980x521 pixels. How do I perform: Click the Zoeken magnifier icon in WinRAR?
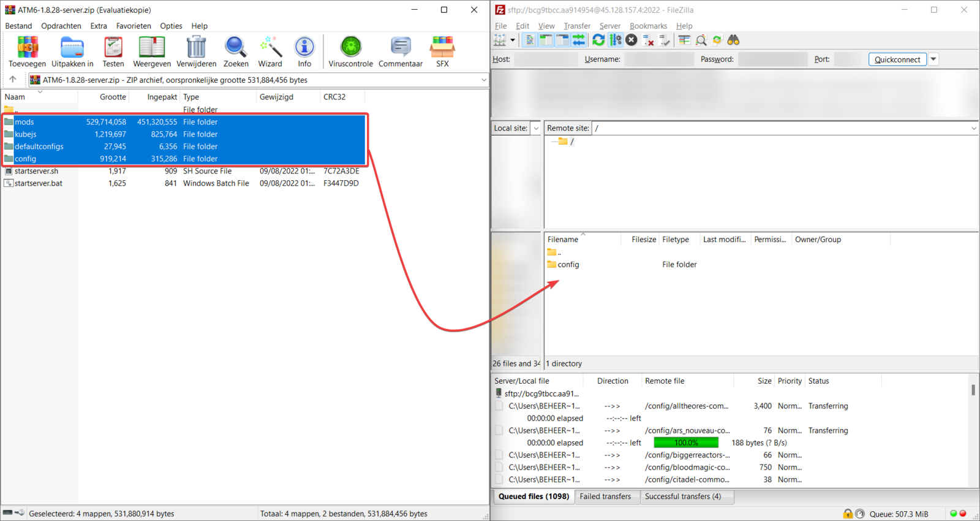[x=236, y=51]
